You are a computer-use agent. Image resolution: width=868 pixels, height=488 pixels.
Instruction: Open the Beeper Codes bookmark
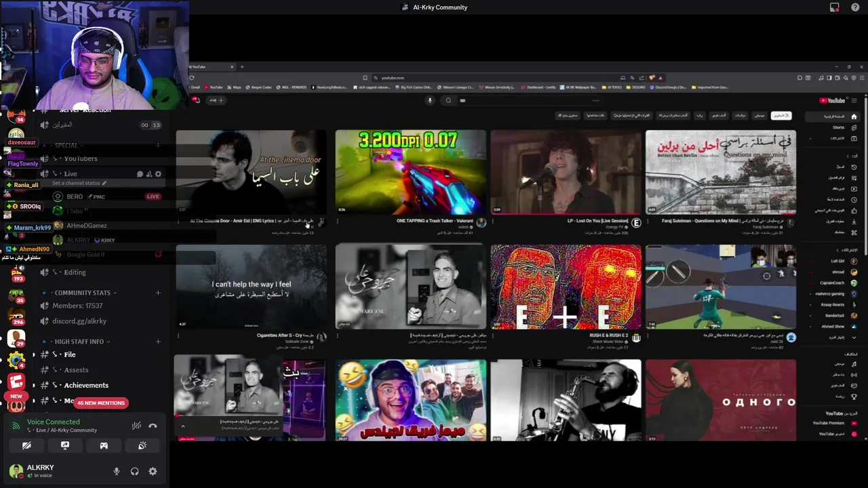pyautogui.click(x=260, y=87)
